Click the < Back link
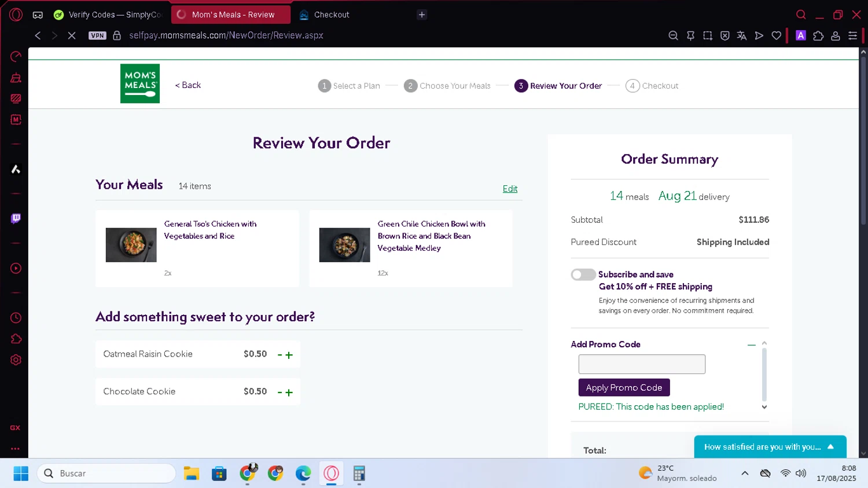This screenshot has width=868, height=488. click(188, 85)
